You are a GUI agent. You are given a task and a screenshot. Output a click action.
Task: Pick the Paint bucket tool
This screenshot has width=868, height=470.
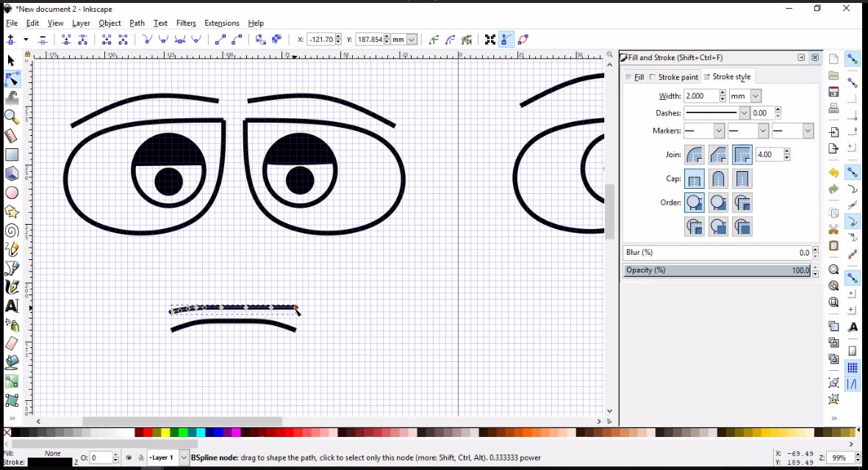pyautogui.click(x=12, y=363)
